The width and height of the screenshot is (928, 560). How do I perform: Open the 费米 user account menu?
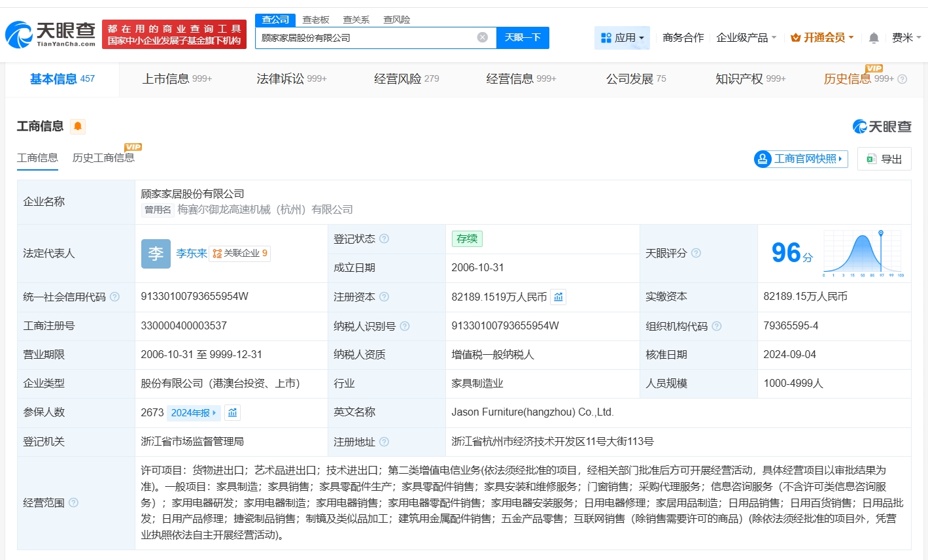[x=906, y=38]
